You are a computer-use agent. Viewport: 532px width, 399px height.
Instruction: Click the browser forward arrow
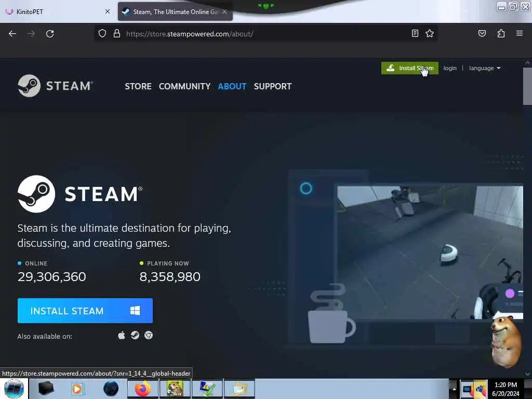click(x=31, y=34)
